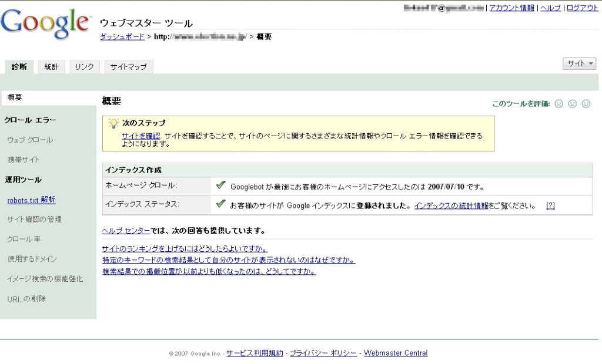Screen dimensions: 602x364
Task: Rate the tool with the neutral face
Action: click(x=573, y=104)
